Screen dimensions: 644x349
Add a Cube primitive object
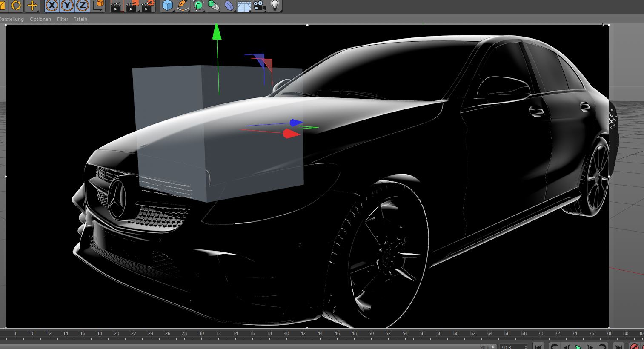tap(168, 6)
